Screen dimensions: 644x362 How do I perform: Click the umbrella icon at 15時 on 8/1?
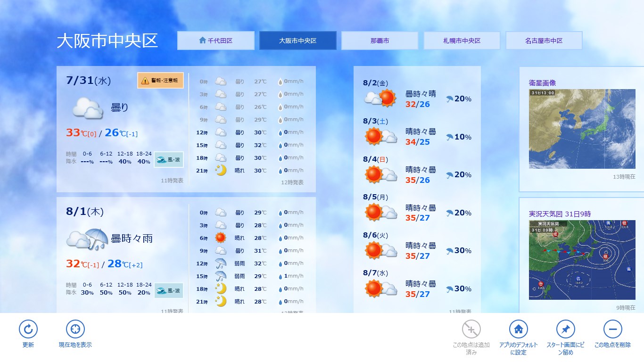pyautogui.click(x=221, y=276)
